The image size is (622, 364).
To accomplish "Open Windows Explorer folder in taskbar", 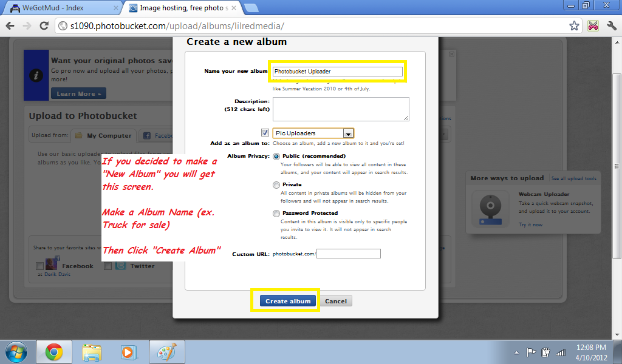I will pyautogui.click(x=92, y=351).
